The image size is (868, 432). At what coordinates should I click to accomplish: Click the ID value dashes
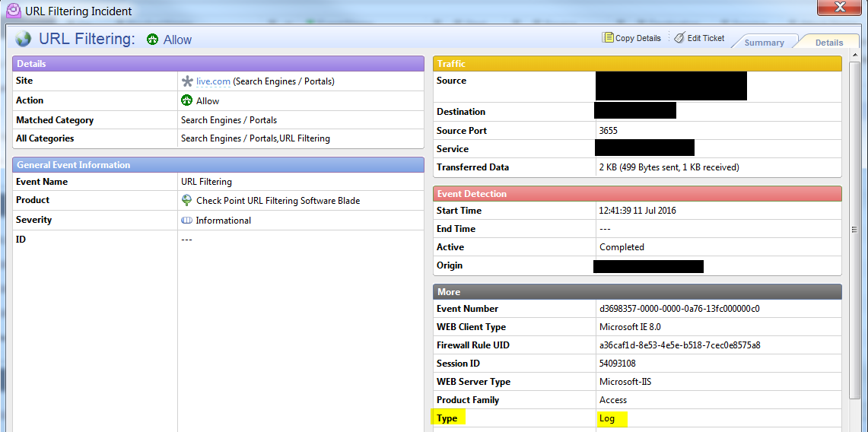[x=186, y=240]
